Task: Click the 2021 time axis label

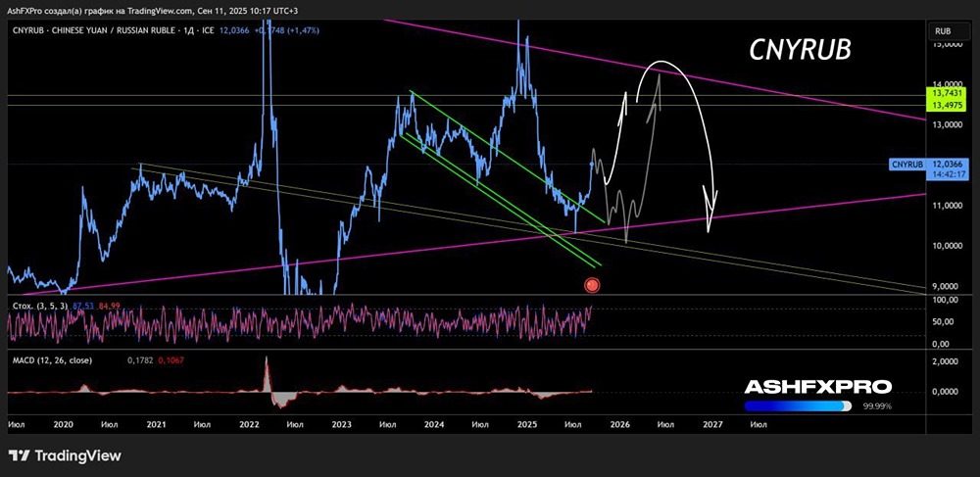Action: [x=156, y=424]
